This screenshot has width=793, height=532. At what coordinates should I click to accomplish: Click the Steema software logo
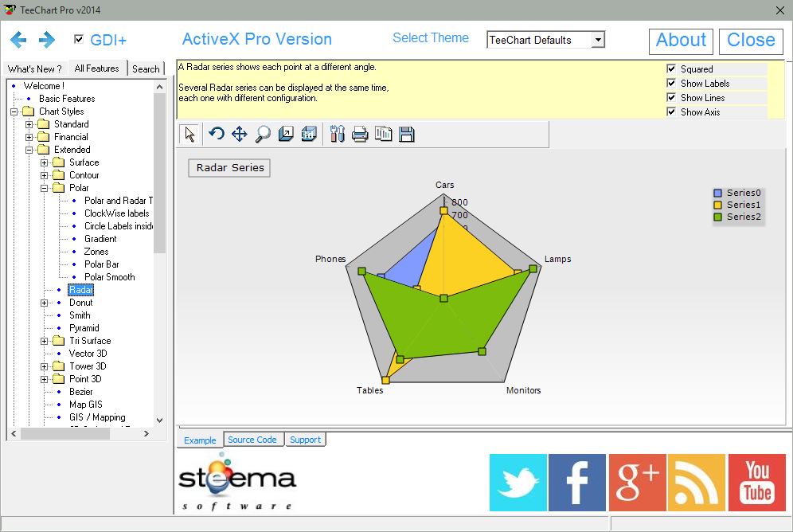tap(237, 482)
